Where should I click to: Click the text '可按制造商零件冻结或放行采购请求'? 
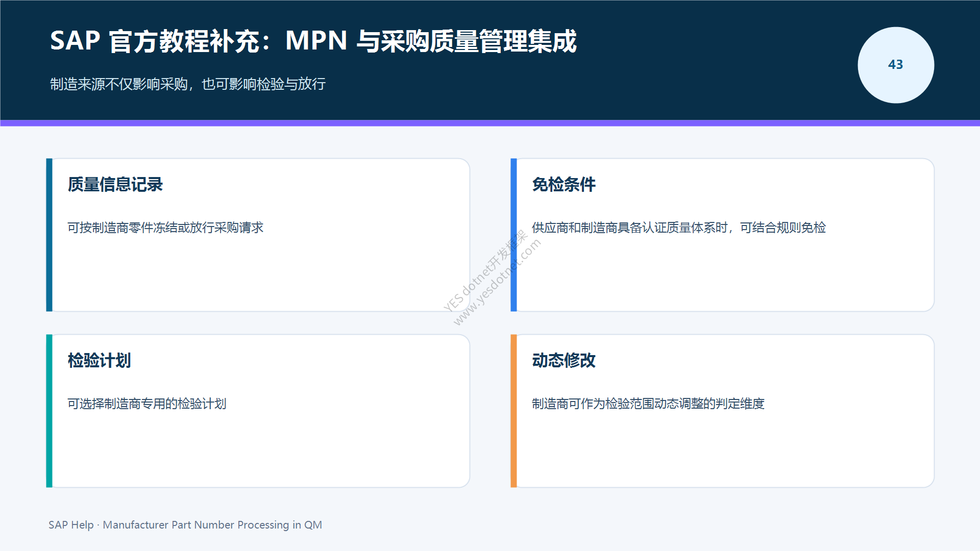165,228
